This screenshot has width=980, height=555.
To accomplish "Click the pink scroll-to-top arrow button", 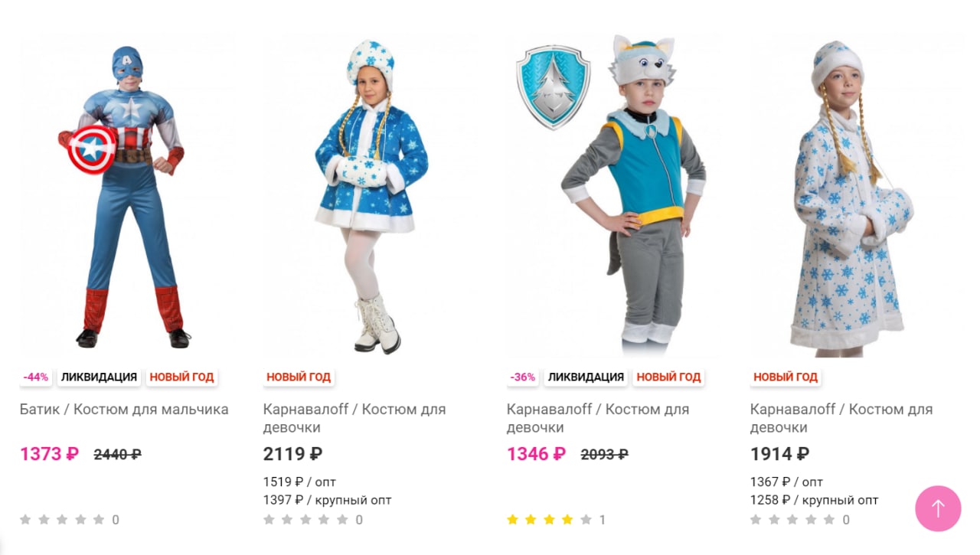I will 938,508.
